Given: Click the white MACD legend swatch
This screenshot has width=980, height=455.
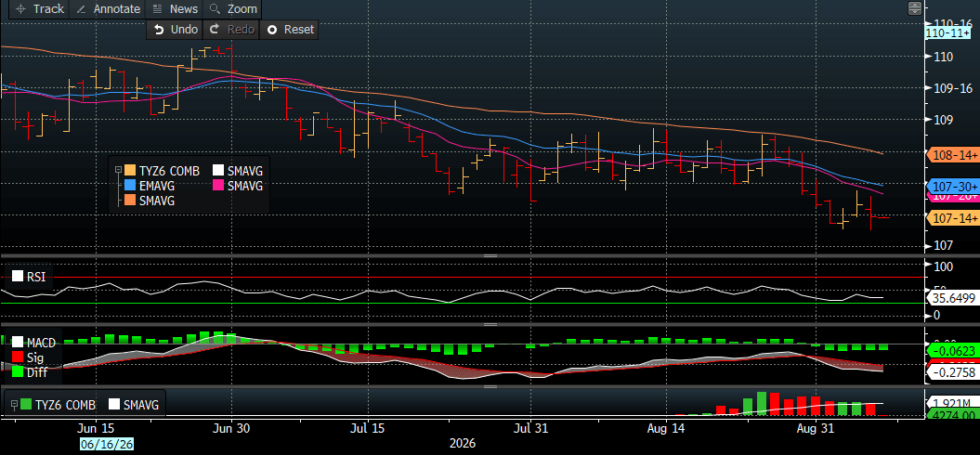Looking at the screenshot, I should (18, 343).
